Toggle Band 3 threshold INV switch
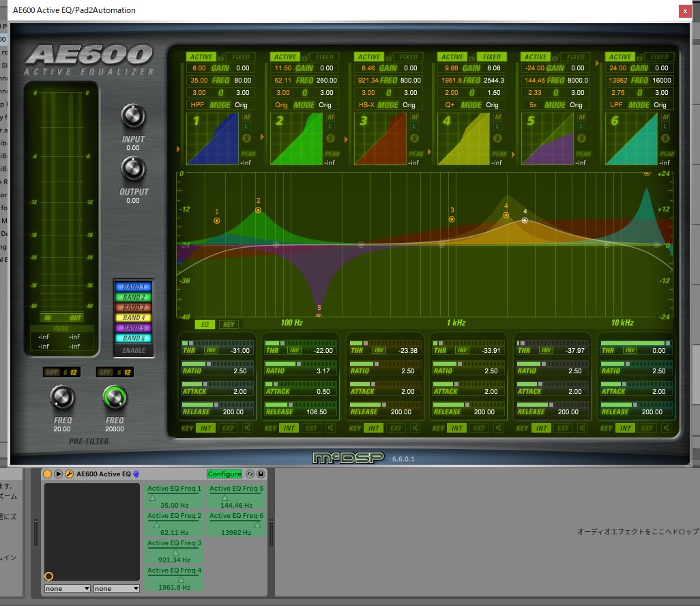The height and width of the screenshot is (606, 700). click(x=379, y=351)
